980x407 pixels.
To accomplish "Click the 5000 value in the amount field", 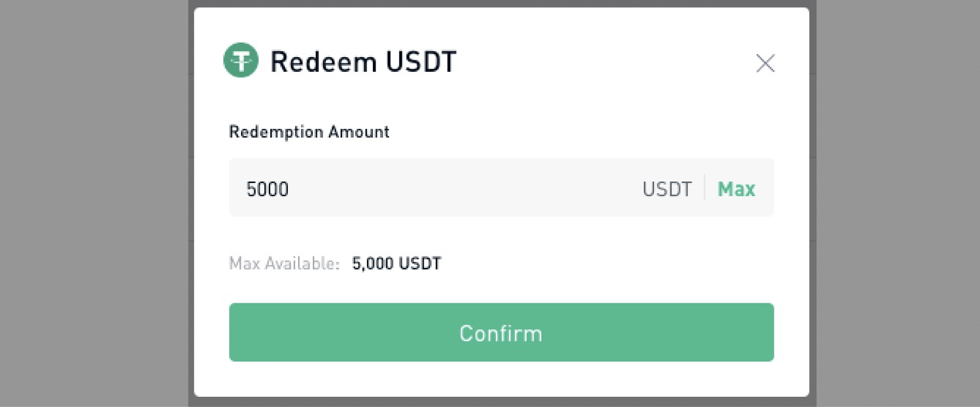I will point(267,188).
